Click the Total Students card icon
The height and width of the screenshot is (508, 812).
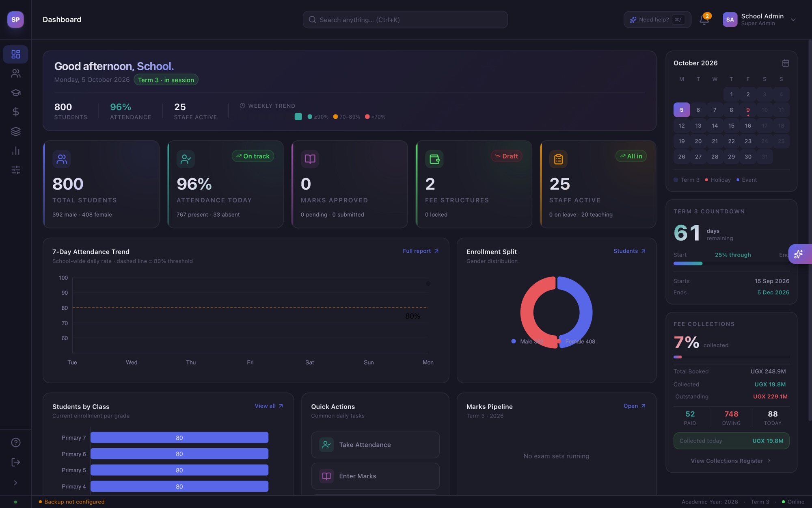pyautogui.click(x=62, y=159)
